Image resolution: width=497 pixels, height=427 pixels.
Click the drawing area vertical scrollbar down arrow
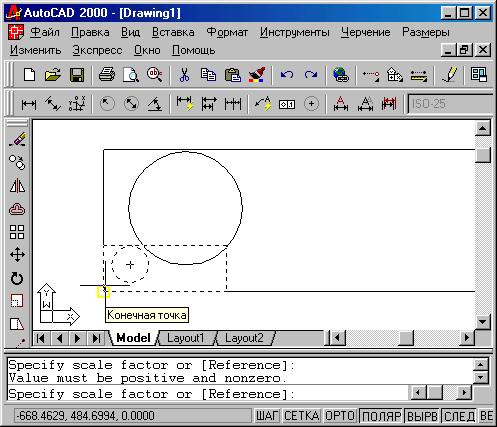pos(483,322)
